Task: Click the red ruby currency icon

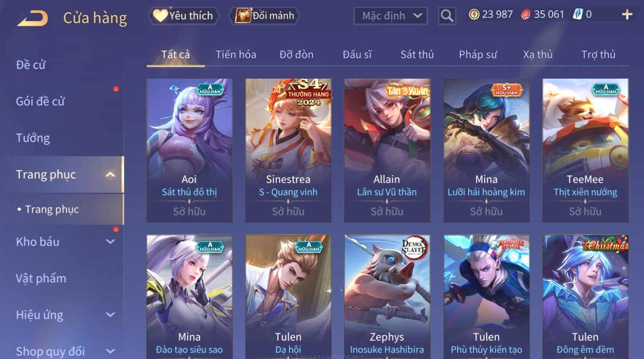Action: (x=526, y=15)
